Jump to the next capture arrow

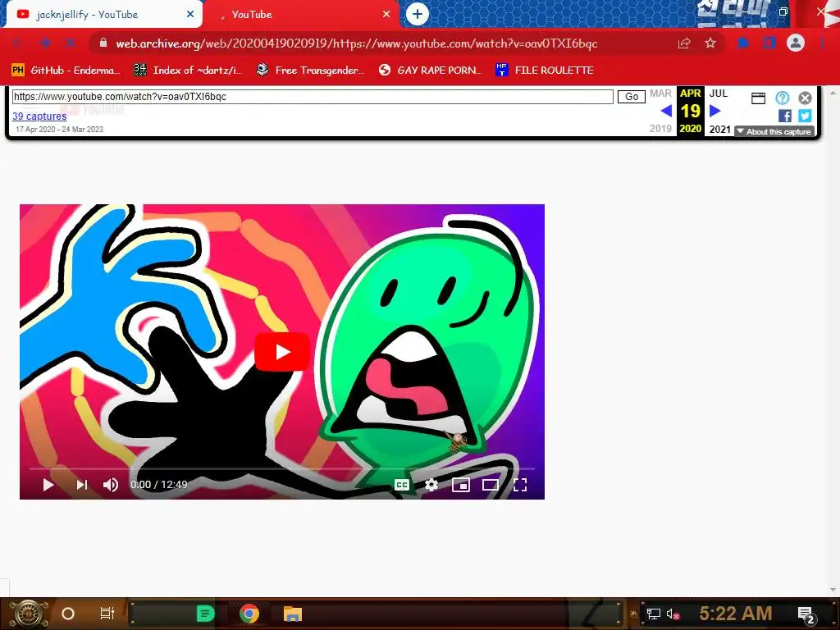coord(714,111)
